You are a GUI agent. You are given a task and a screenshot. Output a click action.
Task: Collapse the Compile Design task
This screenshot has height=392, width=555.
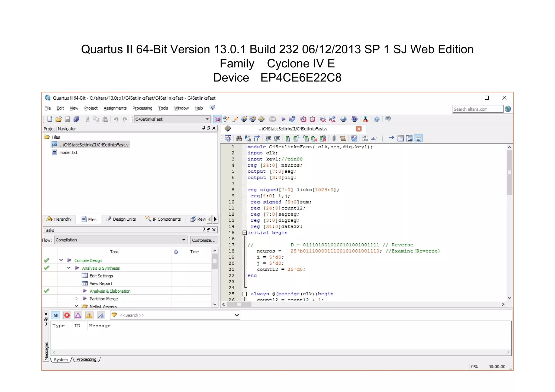pos(61,260)
